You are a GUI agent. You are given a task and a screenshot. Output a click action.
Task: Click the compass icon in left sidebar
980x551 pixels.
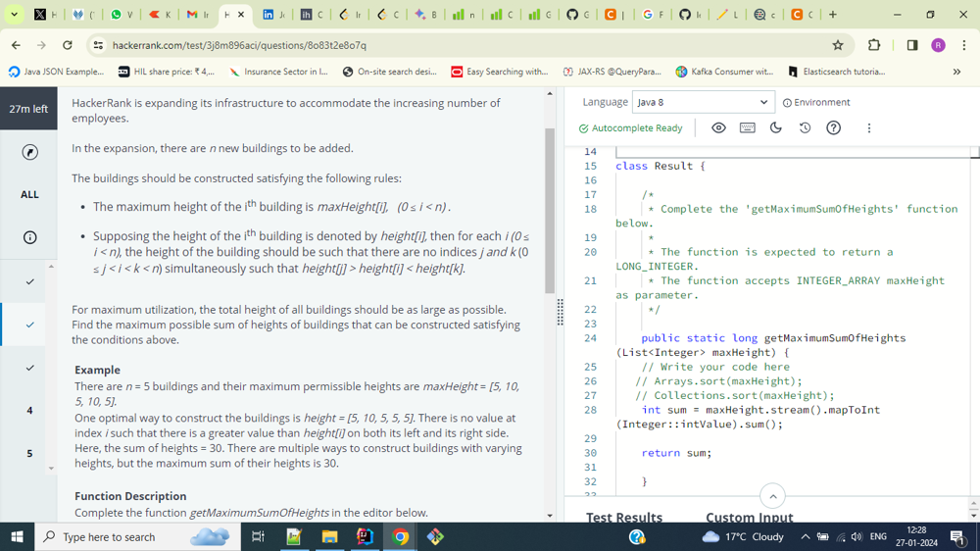[x=29, y=152]
